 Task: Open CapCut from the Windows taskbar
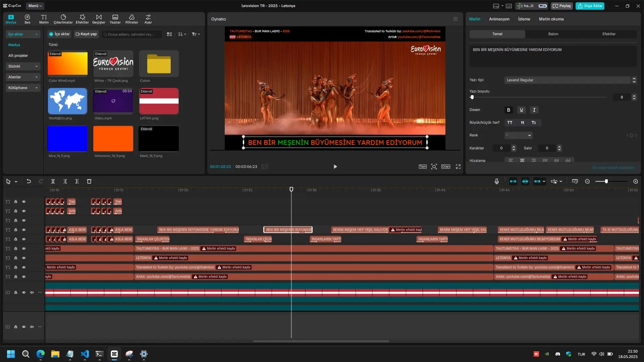coord(114,354)
